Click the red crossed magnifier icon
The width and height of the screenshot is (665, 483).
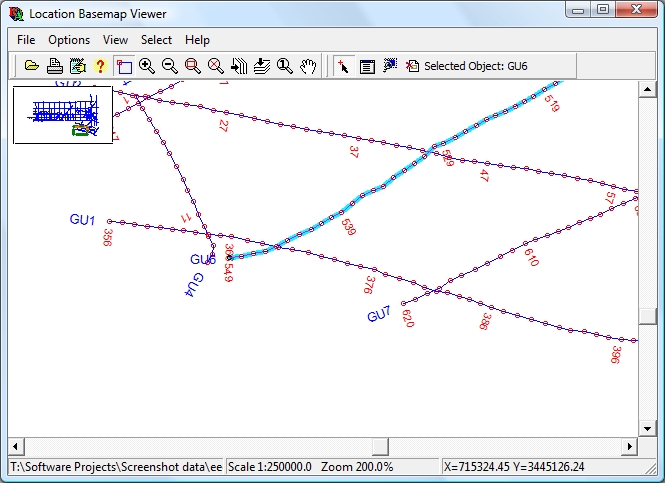tap(215, 66)
